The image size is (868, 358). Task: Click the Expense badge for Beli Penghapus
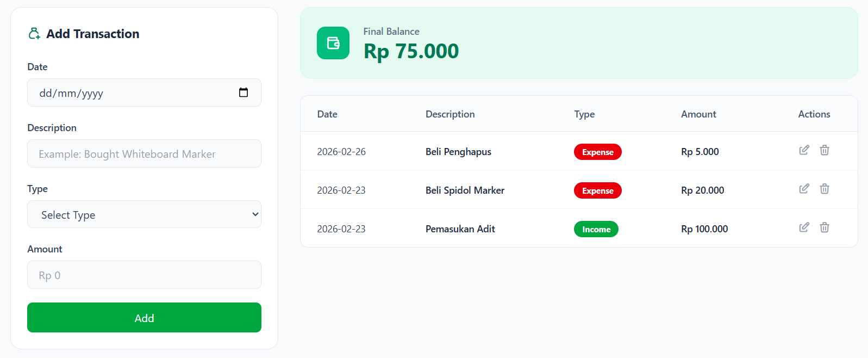click(x=597, y=152)
